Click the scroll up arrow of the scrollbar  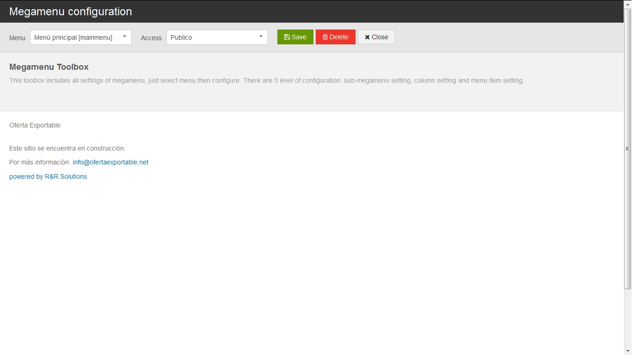point(627,4)
